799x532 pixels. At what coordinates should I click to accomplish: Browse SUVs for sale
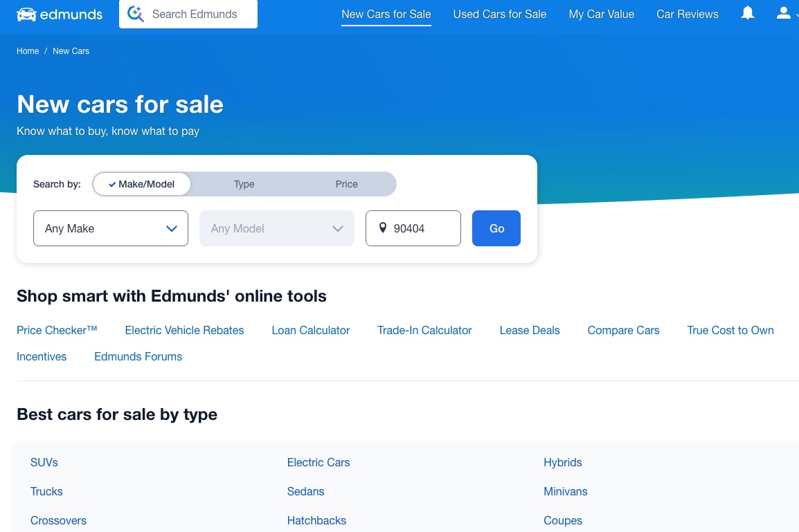pos(44,462)
